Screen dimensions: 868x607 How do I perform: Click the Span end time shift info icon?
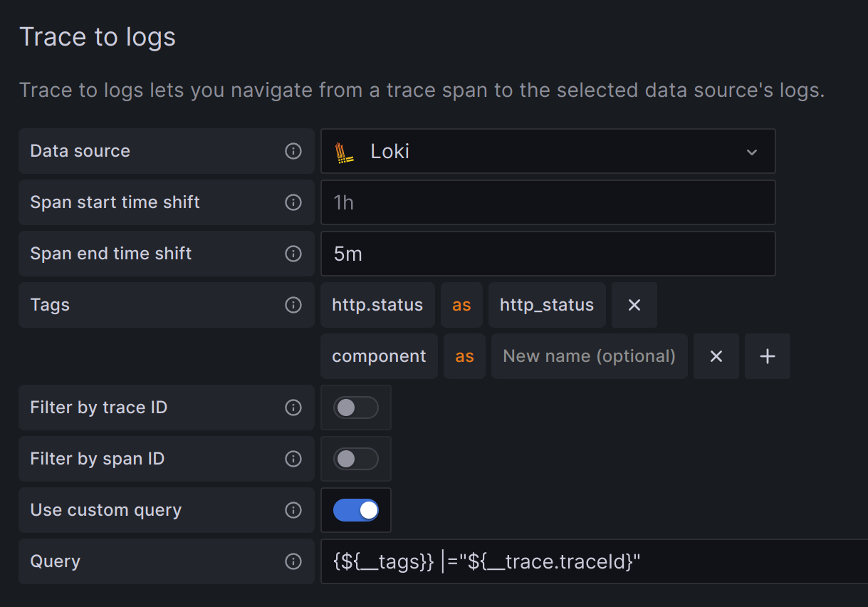[293, 254]
